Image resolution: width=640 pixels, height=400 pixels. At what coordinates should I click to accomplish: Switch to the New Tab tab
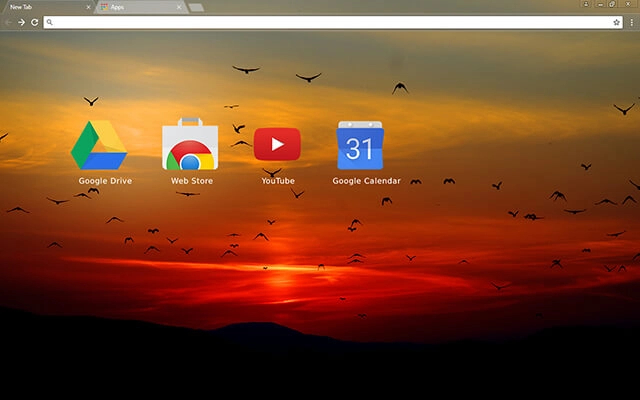pos(47,7)
